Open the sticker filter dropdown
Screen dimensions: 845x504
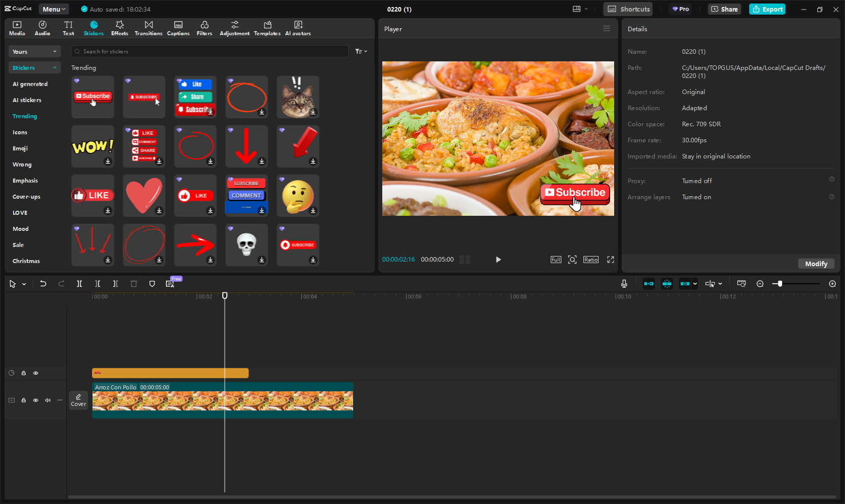[361, 51]
